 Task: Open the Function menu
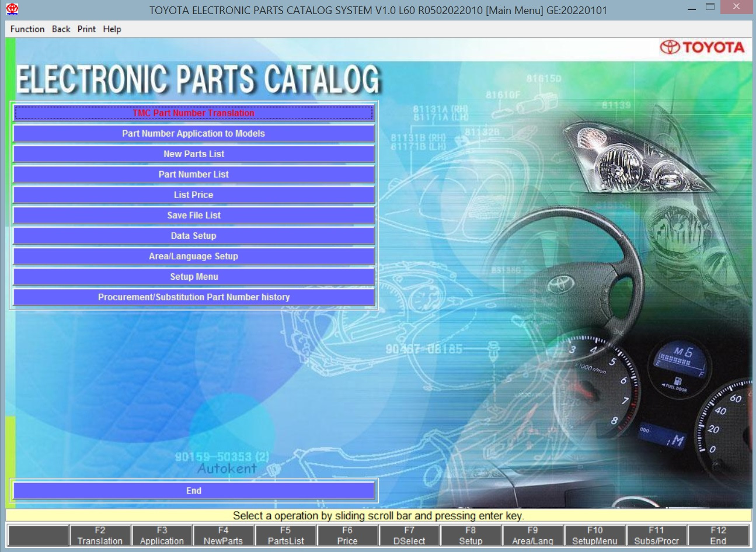point(27,29)
